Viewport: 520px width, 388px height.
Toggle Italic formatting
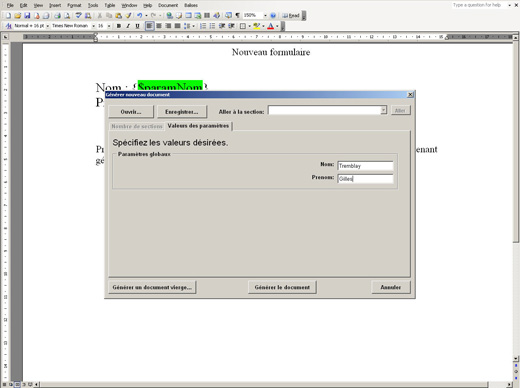(128, 26)
